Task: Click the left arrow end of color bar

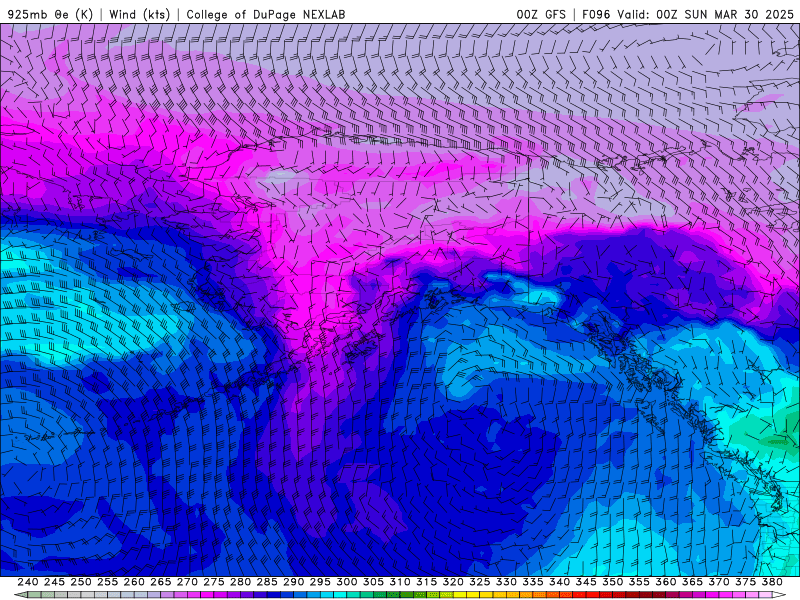Action: [x=21, y=595]
